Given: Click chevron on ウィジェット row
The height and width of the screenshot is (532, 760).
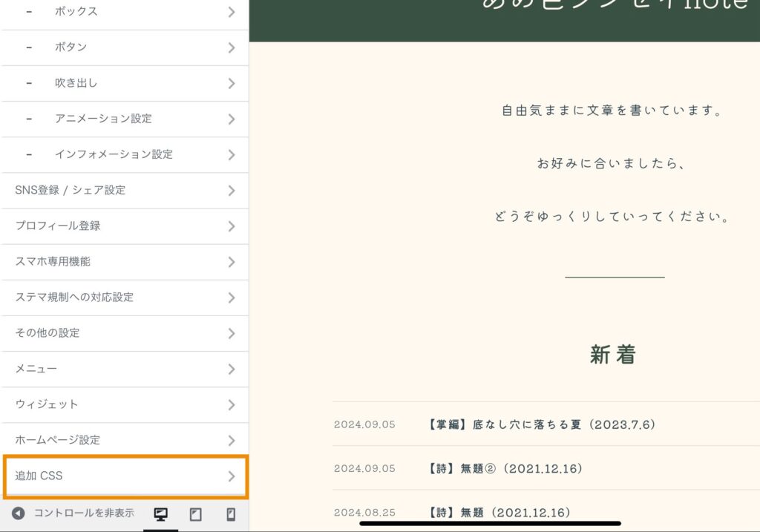Looking at the screenshot, I should [x=232, y=405].
